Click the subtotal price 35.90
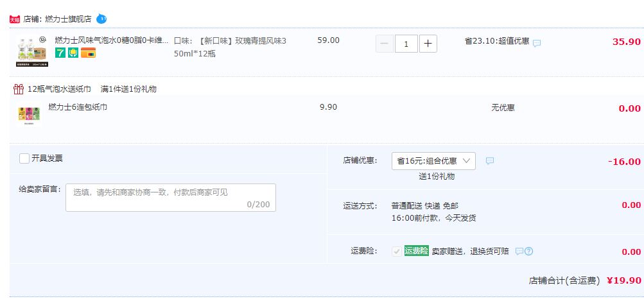644x299 pixels. coord(626,42)
